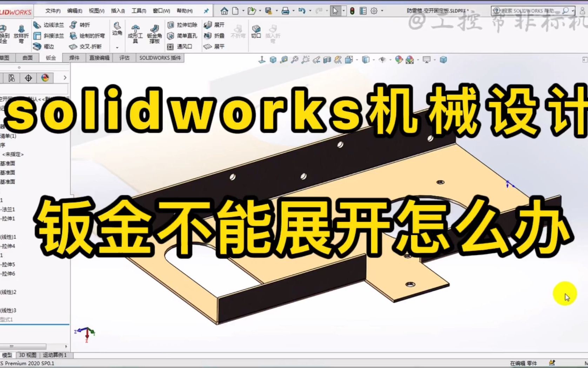588x368 pixels.
Task: Select the 成形工具 forming tool
Action: tap(135, 34)
